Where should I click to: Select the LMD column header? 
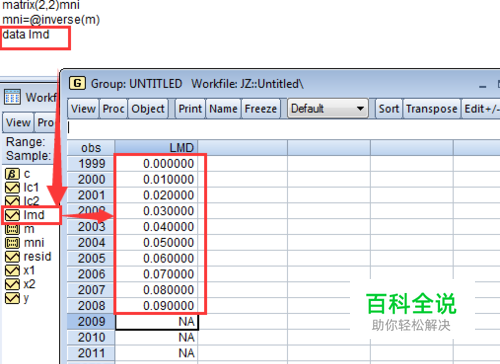point(156,148)
